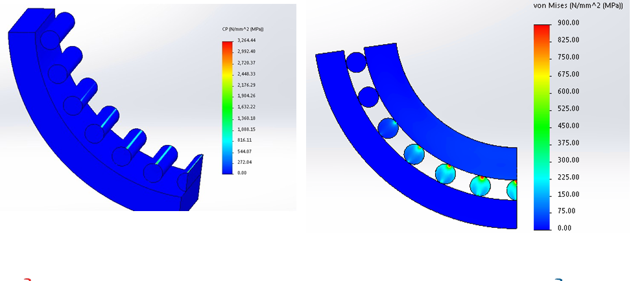Select the 450.00 von Mises value

[x=568, y=126]
